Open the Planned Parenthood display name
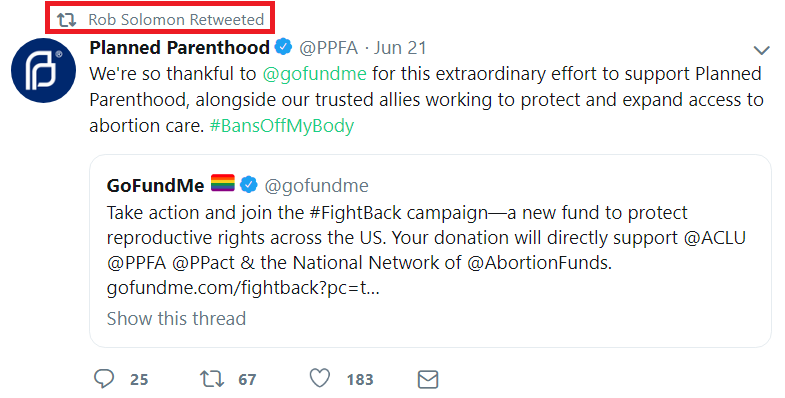The image size is (785, 398). [x=180, y=48]
